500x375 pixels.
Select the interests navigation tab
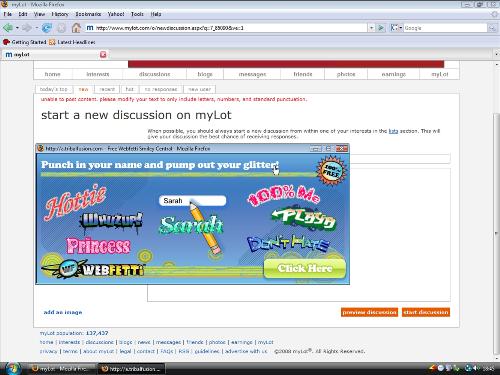[98, 74]
